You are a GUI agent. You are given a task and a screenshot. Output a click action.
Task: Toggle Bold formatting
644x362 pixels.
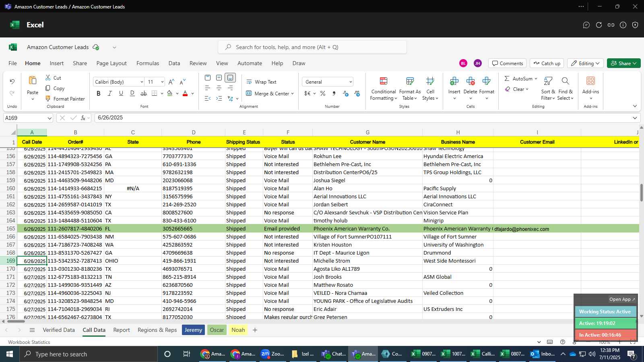99,93
